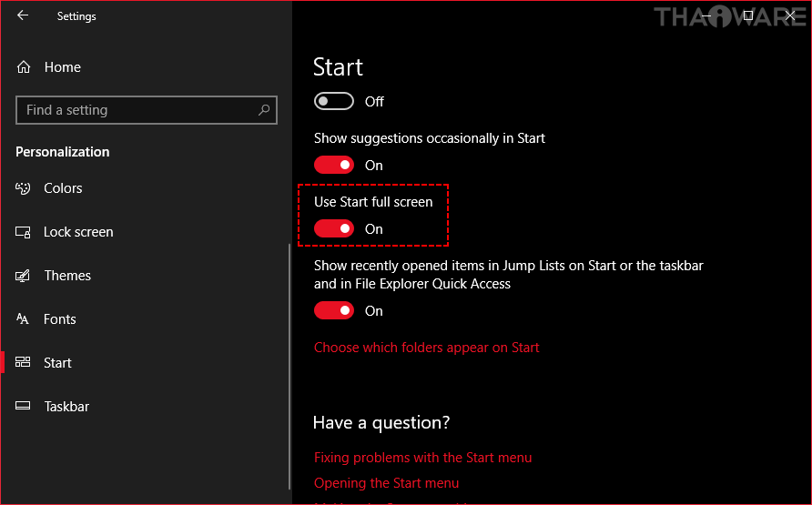Disable Show suggestions occasionally in Start
Viewport: 812px width, 505px height.
coord(334,165)
